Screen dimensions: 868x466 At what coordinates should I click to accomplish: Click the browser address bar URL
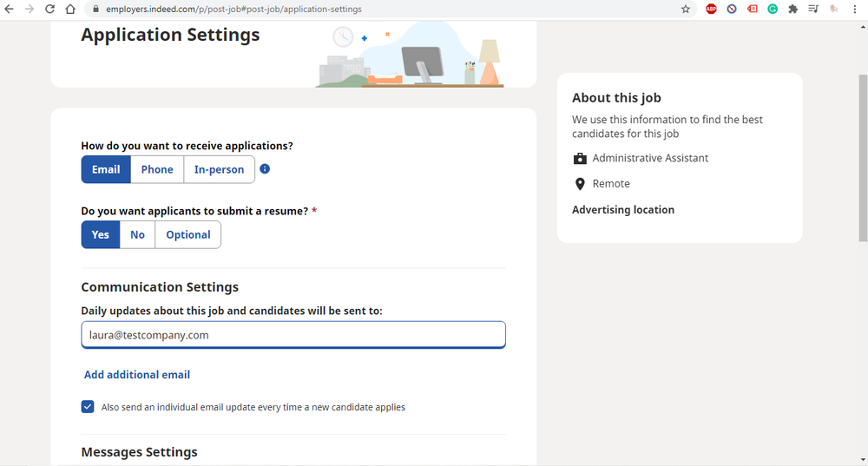[x=233, y=9]
